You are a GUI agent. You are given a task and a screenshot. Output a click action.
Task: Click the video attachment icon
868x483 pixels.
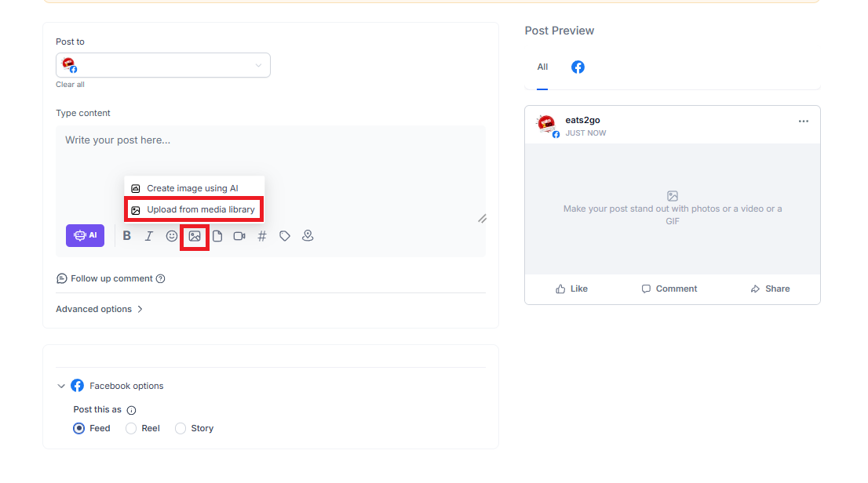pos(239,236)
